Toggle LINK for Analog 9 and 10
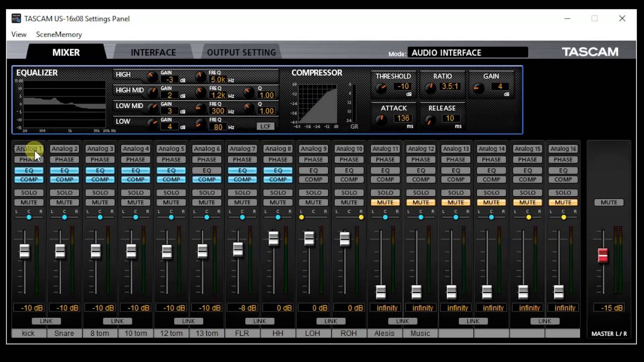The height and width of the screenshot is (362, 644). pyautogui.click(x=331, y=321)
